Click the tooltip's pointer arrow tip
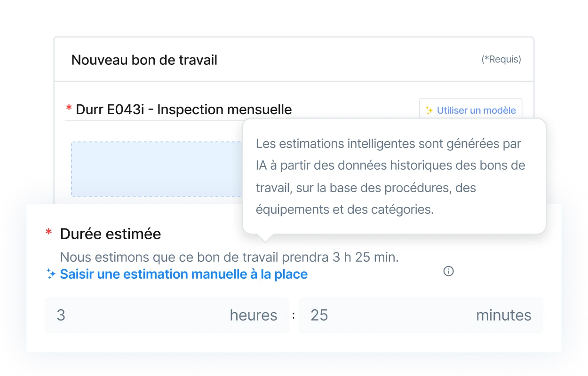588x376 pixels. (265, 240)
